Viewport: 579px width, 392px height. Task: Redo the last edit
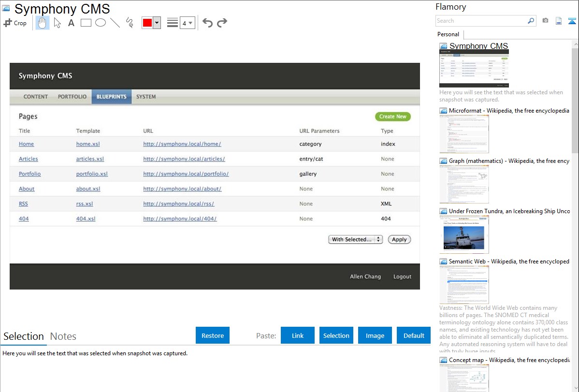(222, 23)
